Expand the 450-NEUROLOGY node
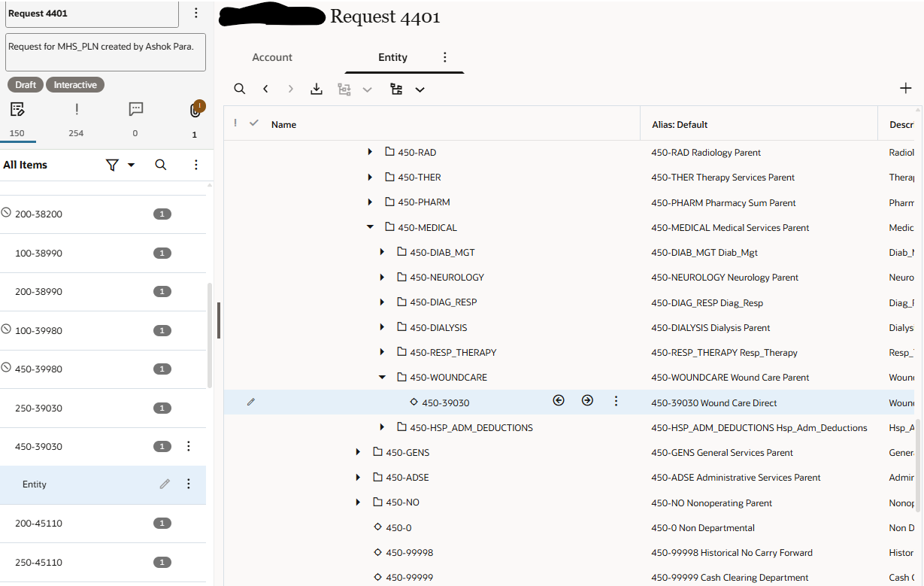 click(382, 277)
